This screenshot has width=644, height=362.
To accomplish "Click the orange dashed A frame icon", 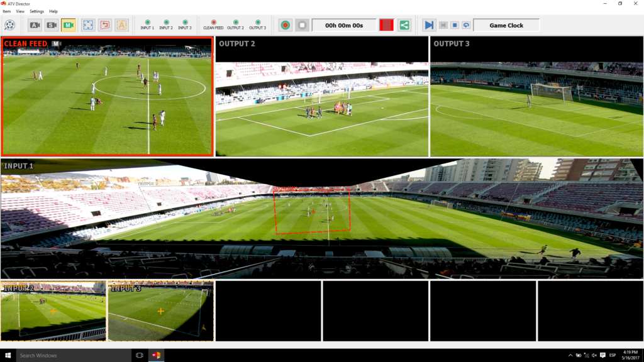I will click(x=121, y=25).
